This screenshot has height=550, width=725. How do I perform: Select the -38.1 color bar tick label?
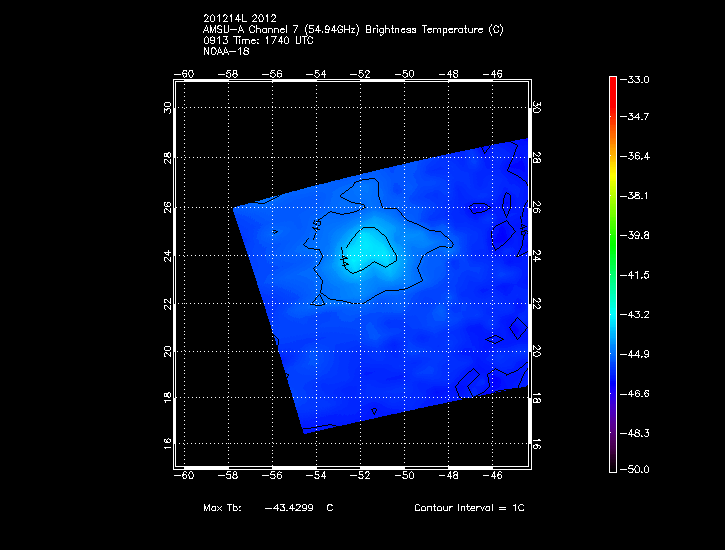(636, 196)
